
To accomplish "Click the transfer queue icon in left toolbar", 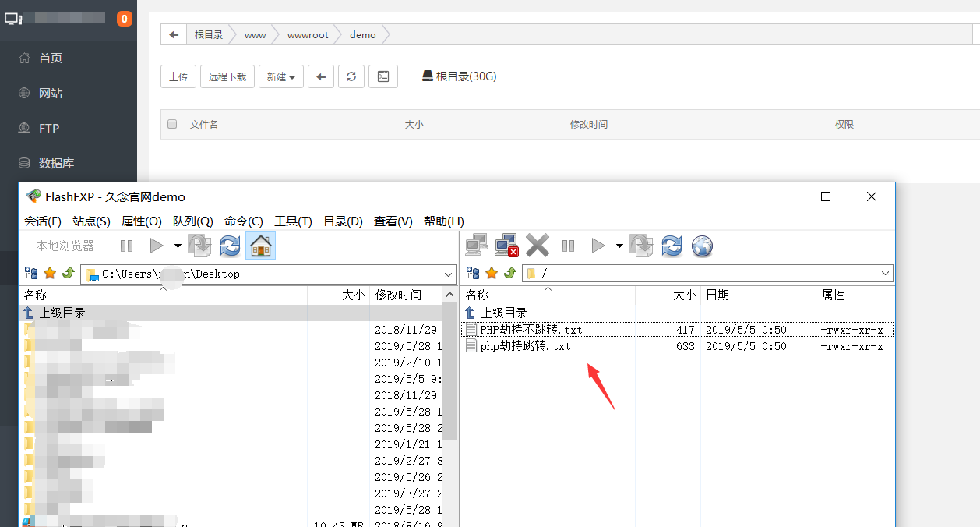I will [x=199, y=246].
